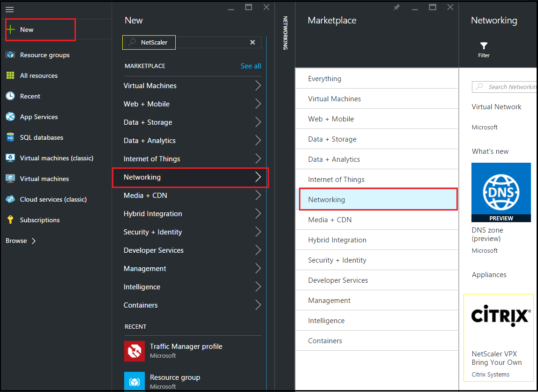Choose Media + CDN in Marketplace list
Image resolution: width=538 pixels, height=392 pixels.
tap(377, 220)
